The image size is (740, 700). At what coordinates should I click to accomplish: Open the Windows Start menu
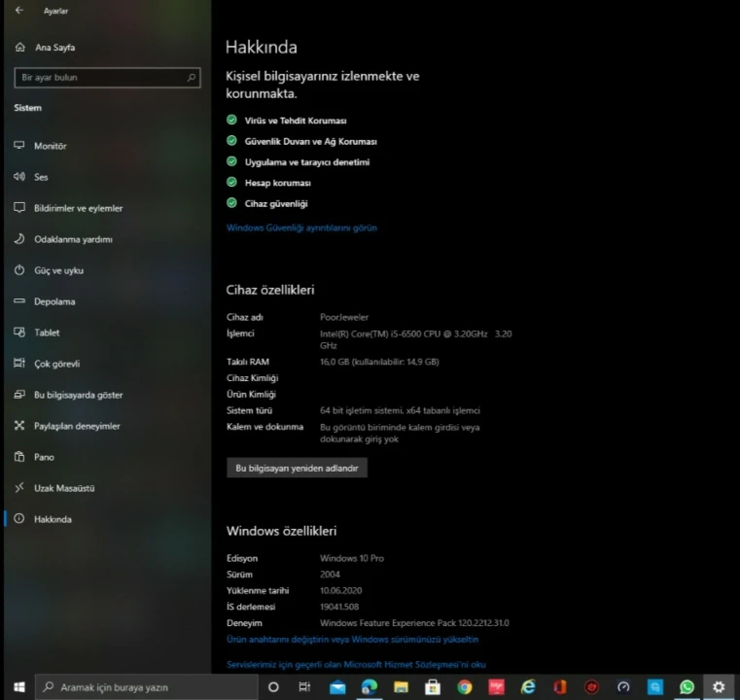point(18,687)
